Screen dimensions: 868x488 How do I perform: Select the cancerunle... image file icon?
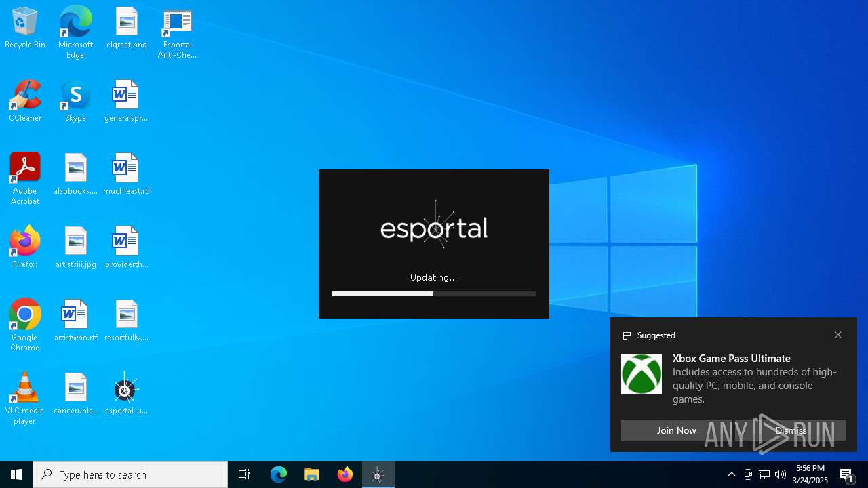76,394
